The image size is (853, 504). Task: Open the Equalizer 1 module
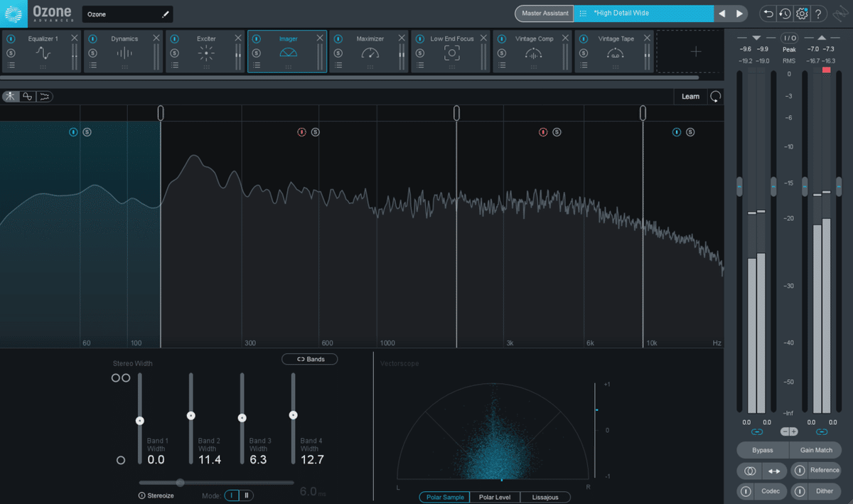43,53
